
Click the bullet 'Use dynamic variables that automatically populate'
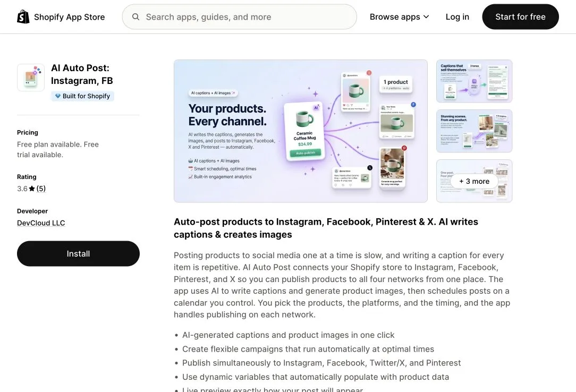coord(316,377)
